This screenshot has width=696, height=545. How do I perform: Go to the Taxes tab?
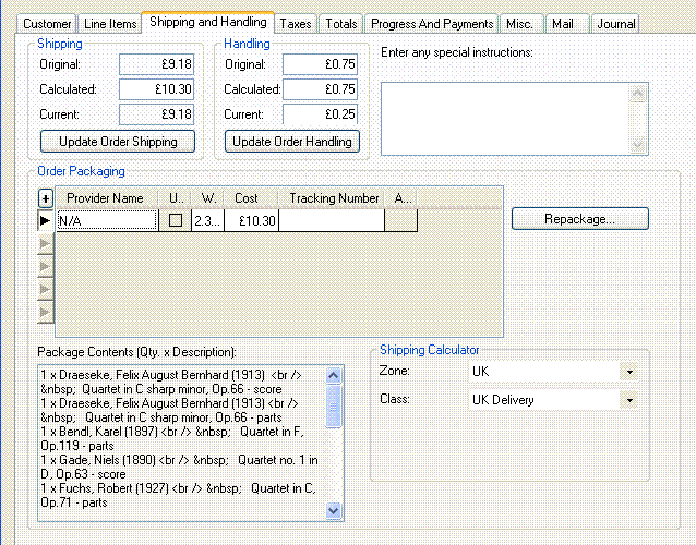tap(295, 23)
